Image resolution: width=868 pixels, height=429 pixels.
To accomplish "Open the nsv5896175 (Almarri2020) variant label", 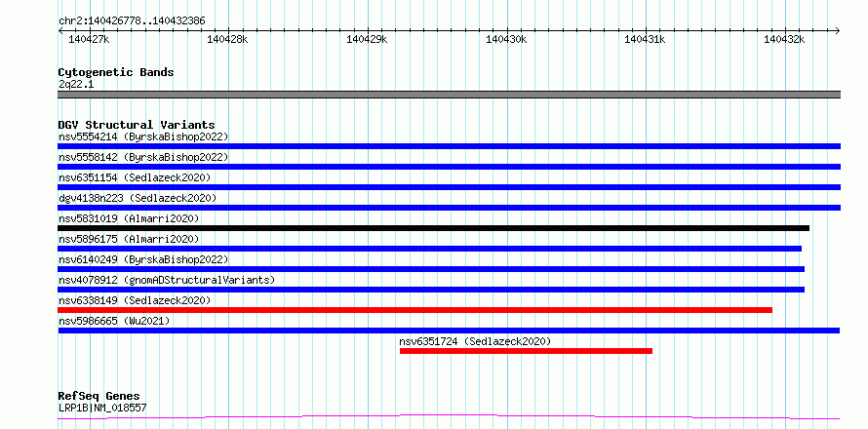I will 129,239.
